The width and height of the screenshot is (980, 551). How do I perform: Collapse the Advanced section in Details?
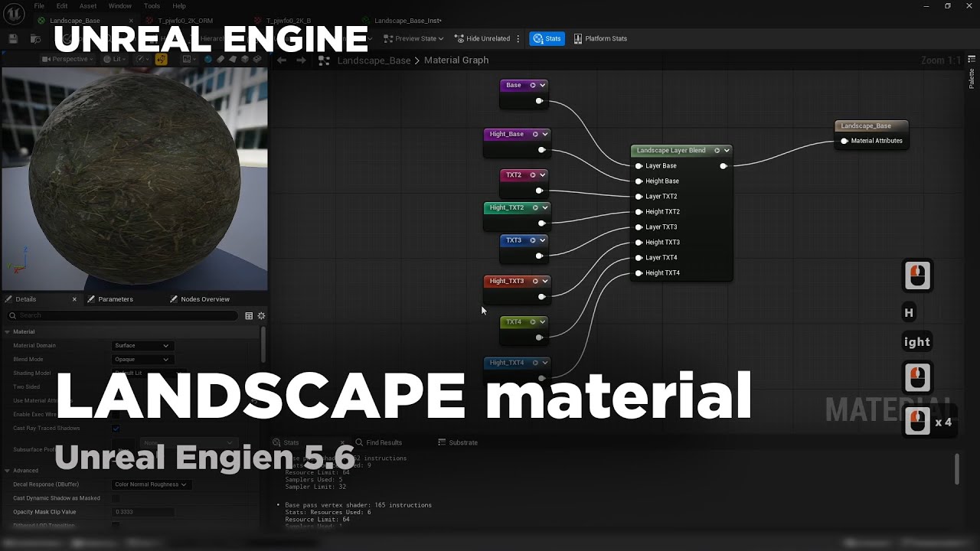pyautogui.click(x=7, y=471)
